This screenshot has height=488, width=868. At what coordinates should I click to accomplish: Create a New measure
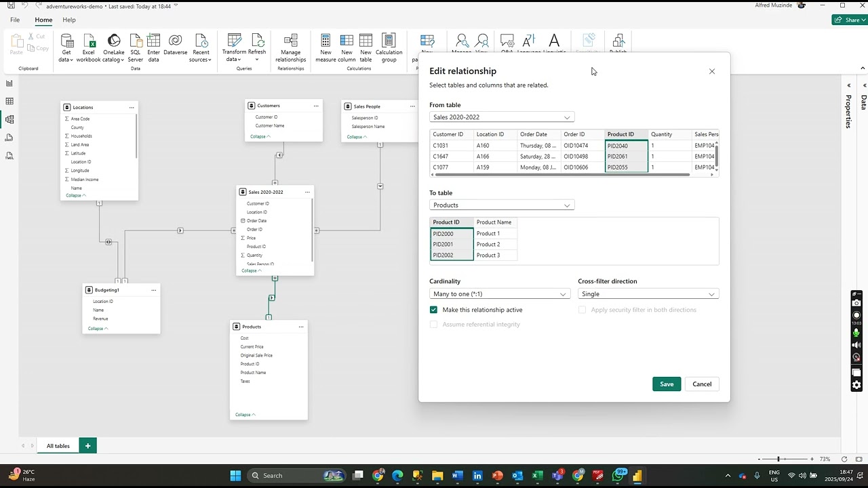(325, 48)
